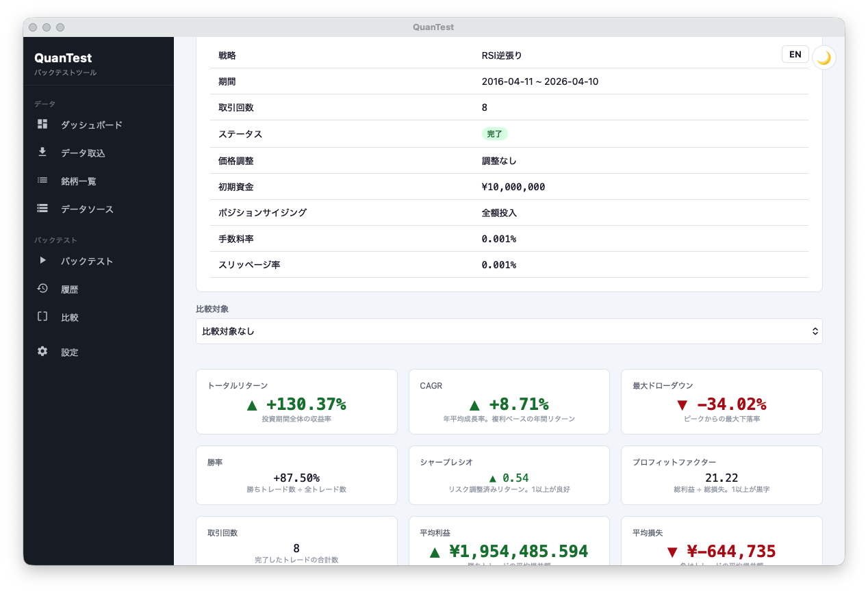Click the 銘柄一覧 list icon
This screenshot has width=868, height=594.
[x=42, y=181]
